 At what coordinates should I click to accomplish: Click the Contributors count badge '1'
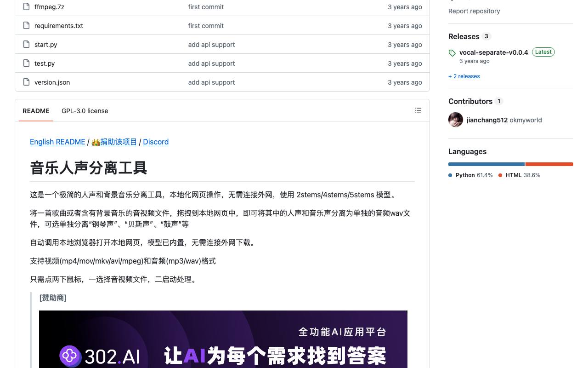click(x=499, y=101)
